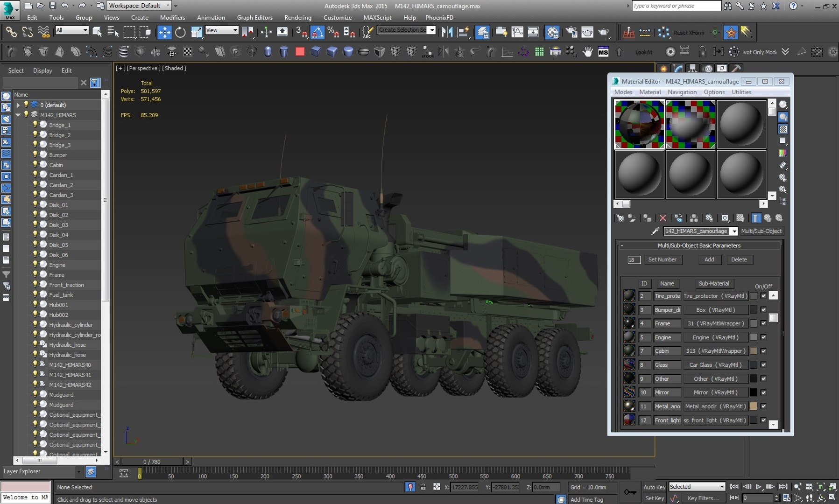This screenshot has height=504, width=839.
Task: Click the 3ds Max application logo button
Action: click(x=10, y=10)
